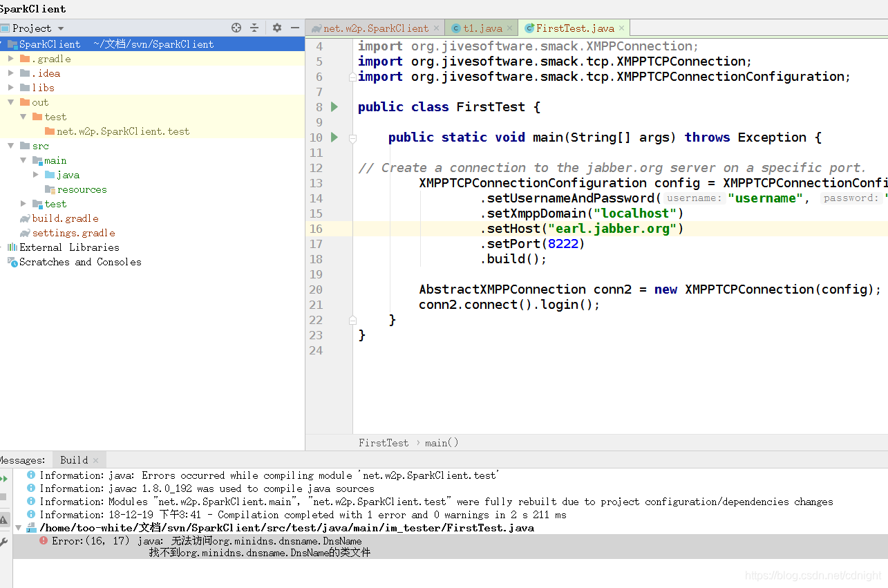
Task: Click the red error icon on Error row
Action: tap(44, 540)
